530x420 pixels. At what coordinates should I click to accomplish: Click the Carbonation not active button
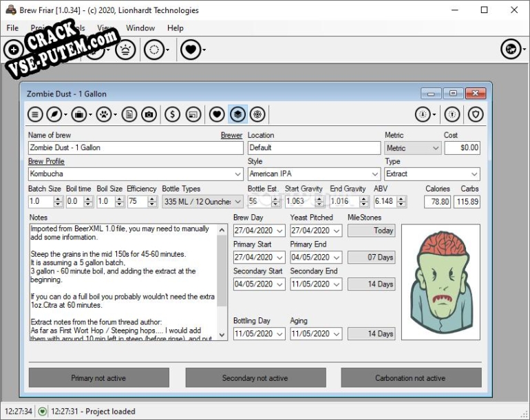pyautogui.click(x=411, y=378)
